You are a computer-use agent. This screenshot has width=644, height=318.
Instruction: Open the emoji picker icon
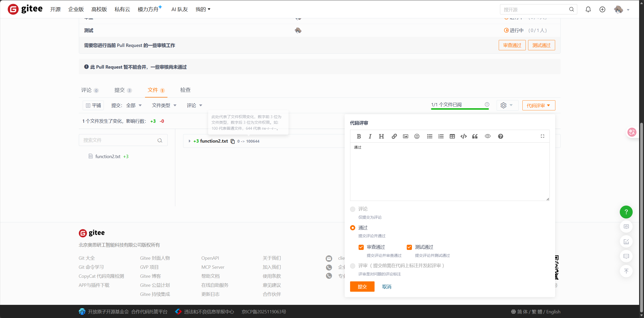(417, 136)
